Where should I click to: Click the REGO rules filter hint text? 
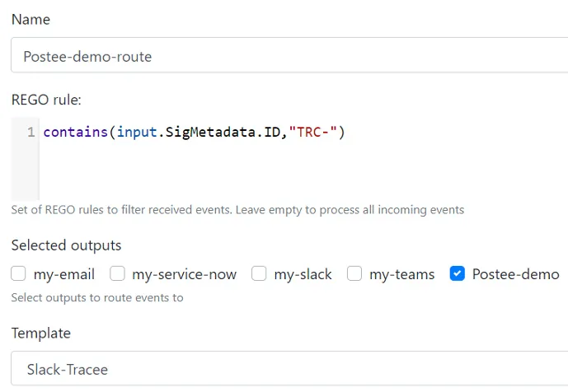coord(237,210)
